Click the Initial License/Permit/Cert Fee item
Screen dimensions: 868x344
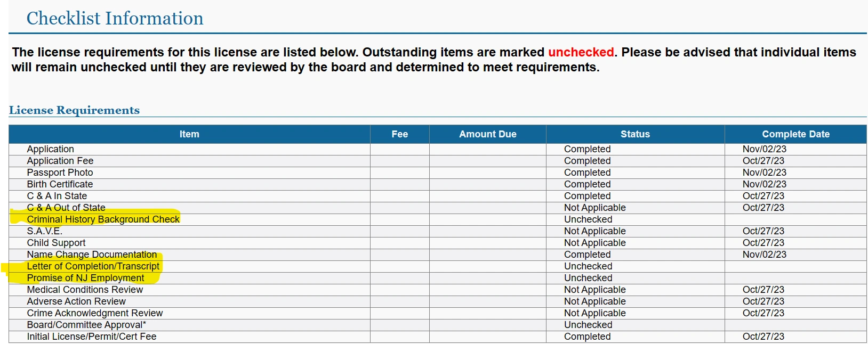click(92, 337)
